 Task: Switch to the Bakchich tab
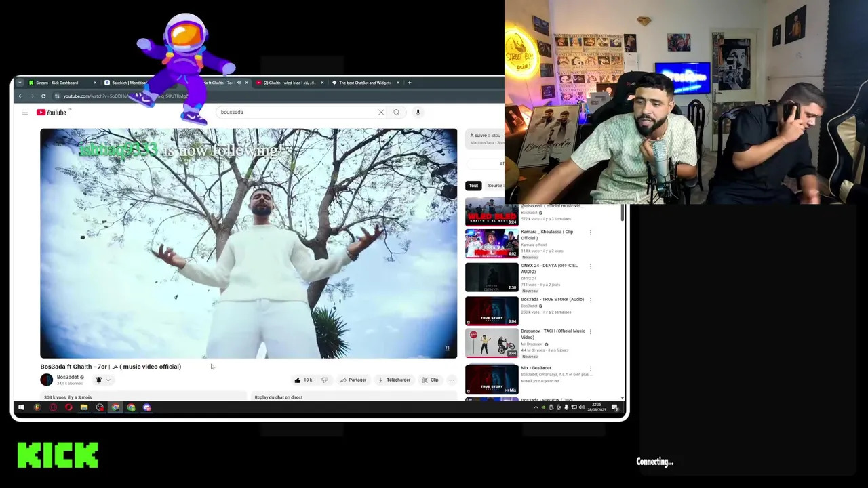tap(129, 83)
